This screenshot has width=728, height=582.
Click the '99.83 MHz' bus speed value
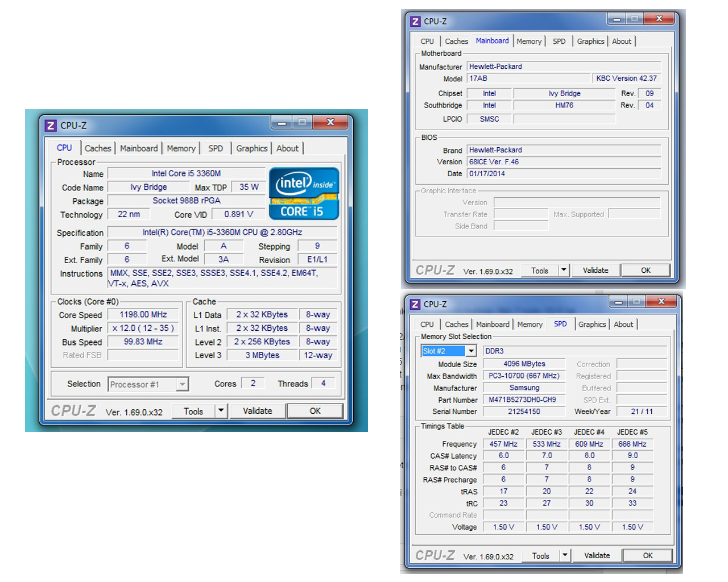[143, 342]
